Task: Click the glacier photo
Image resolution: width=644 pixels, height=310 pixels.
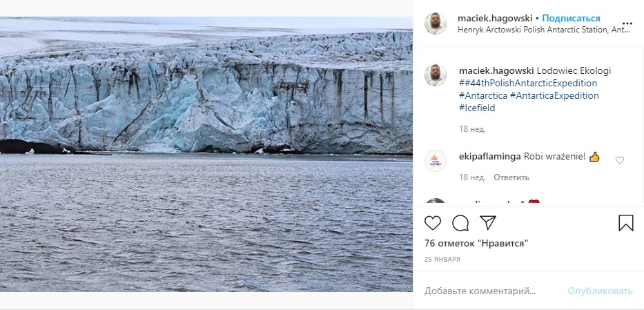Action: tap(206, 153)
